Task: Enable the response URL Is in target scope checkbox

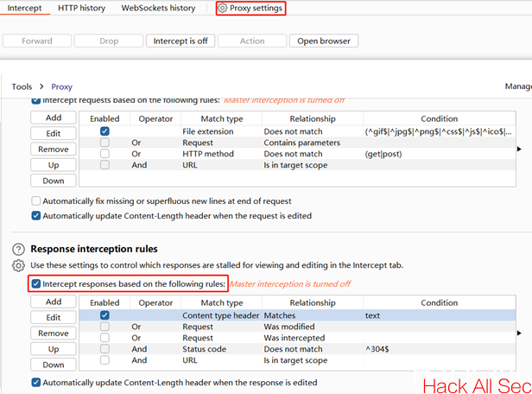Action: tap(104, 359)
